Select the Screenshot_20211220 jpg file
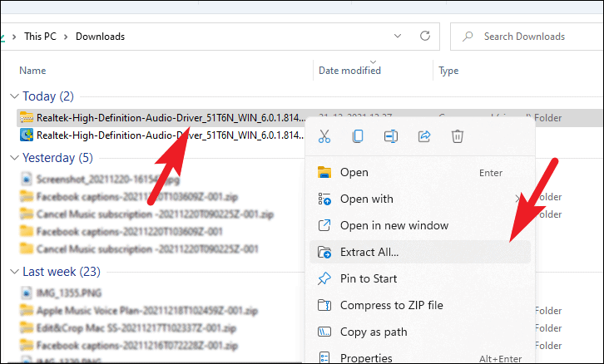Image resolution: width=604 pixels, height=364 pixels. coord(108,180)
